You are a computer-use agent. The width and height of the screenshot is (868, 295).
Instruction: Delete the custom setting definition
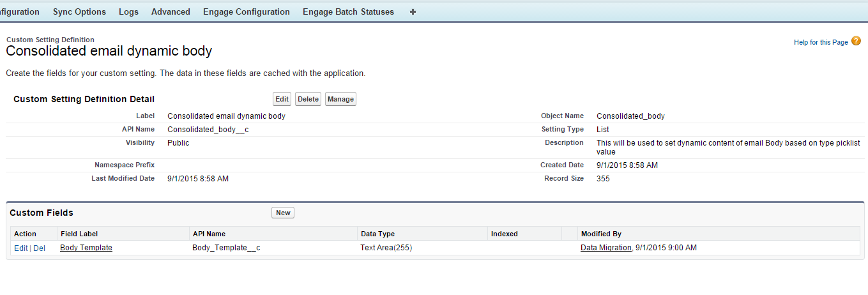(308, 100)
